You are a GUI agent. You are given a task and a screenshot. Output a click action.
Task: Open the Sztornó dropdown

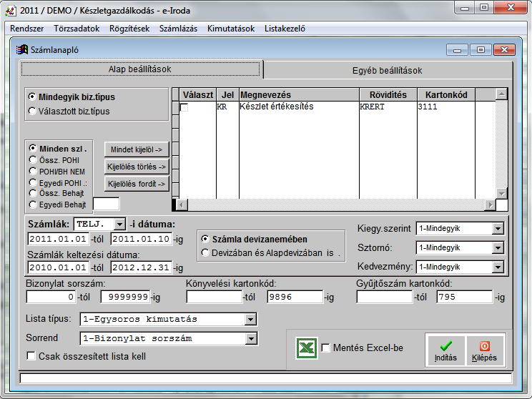(x=498, y=247)
